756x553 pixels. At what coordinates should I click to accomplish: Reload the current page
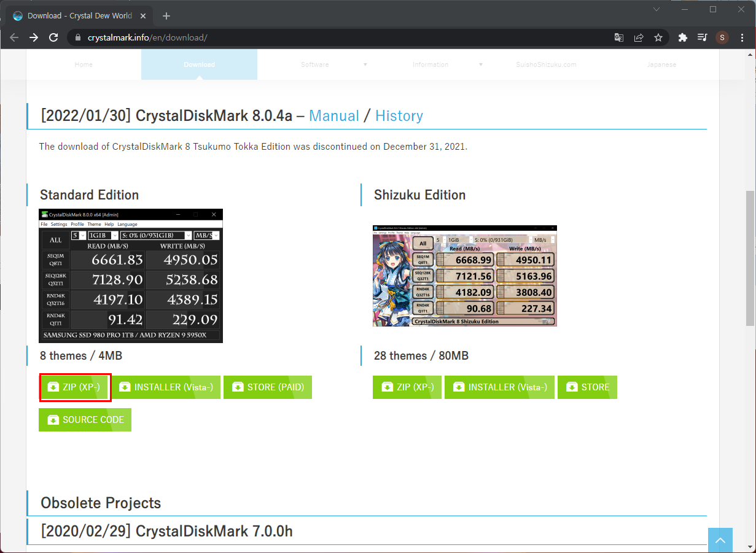click(53, 37)
